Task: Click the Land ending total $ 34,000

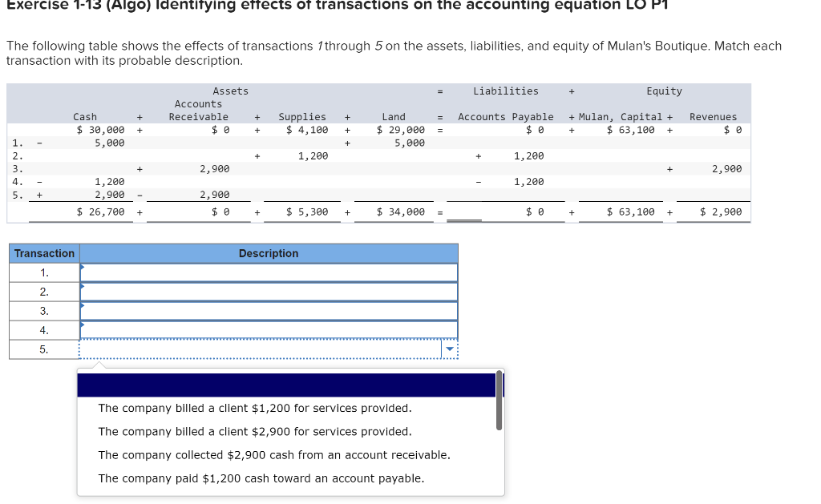Action: 401,212
